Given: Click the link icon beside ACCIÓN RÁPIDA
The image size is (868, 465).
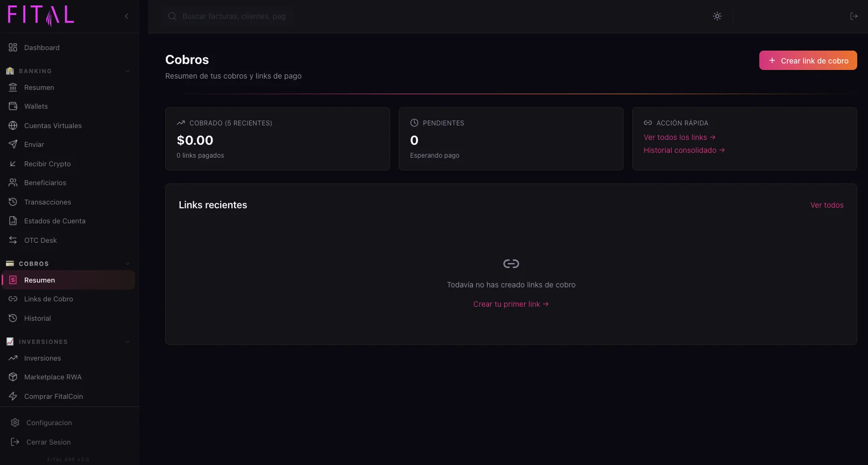Looking at the screenshot, I should pyautogui.click(x=648, y=123).
